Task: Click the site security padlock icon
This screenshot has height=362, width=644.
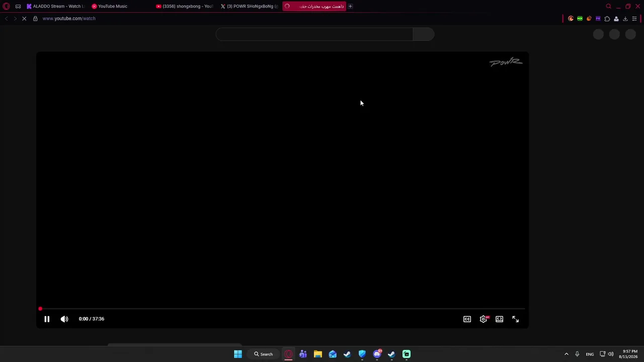Action: [35, 19]
